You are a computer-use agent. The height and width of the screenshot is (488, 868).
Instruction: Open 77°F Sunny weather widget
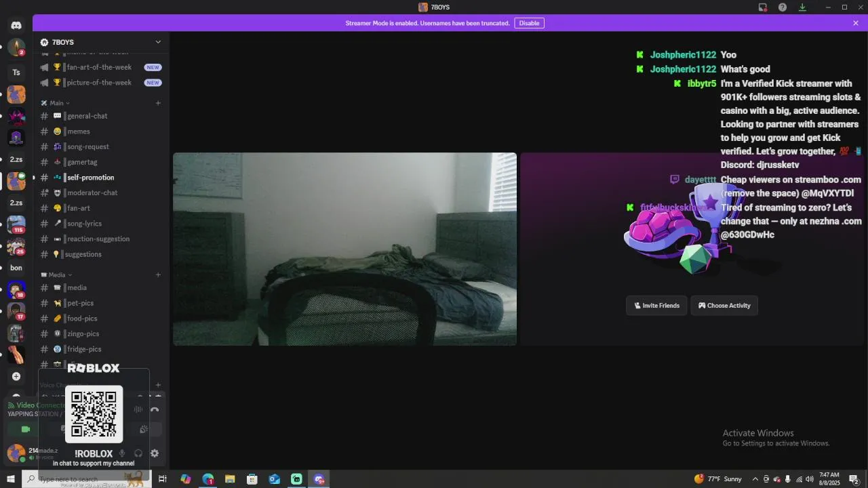pyautogui.click(x=718, y=479)
